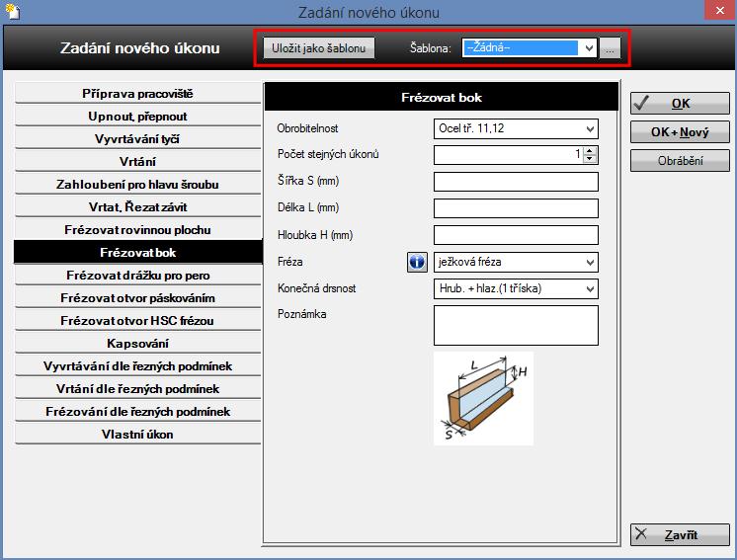
Task: Click Uložit jako šablonu button
Action: (318, 48)
